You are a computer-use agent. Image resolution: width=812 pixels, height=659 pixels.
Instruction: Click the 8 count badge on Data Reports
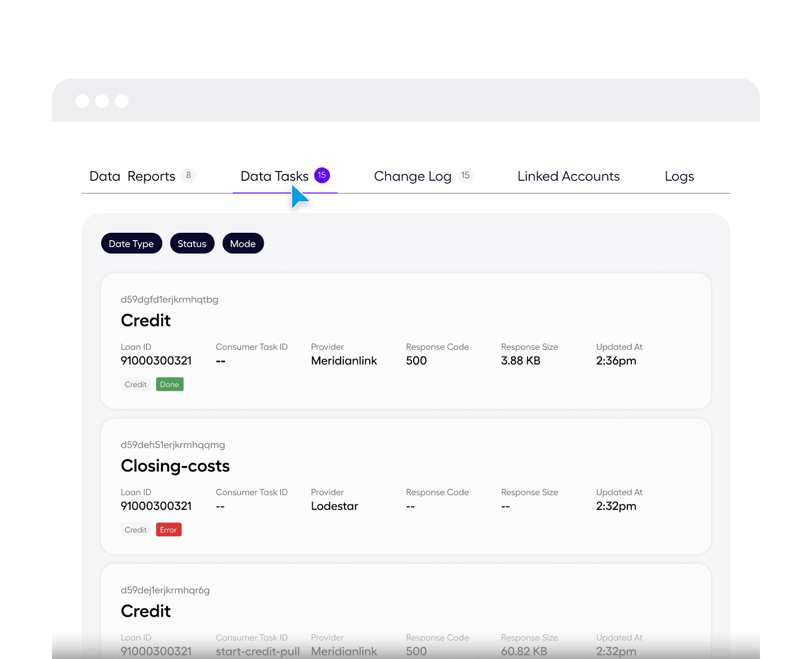(189, 175)
